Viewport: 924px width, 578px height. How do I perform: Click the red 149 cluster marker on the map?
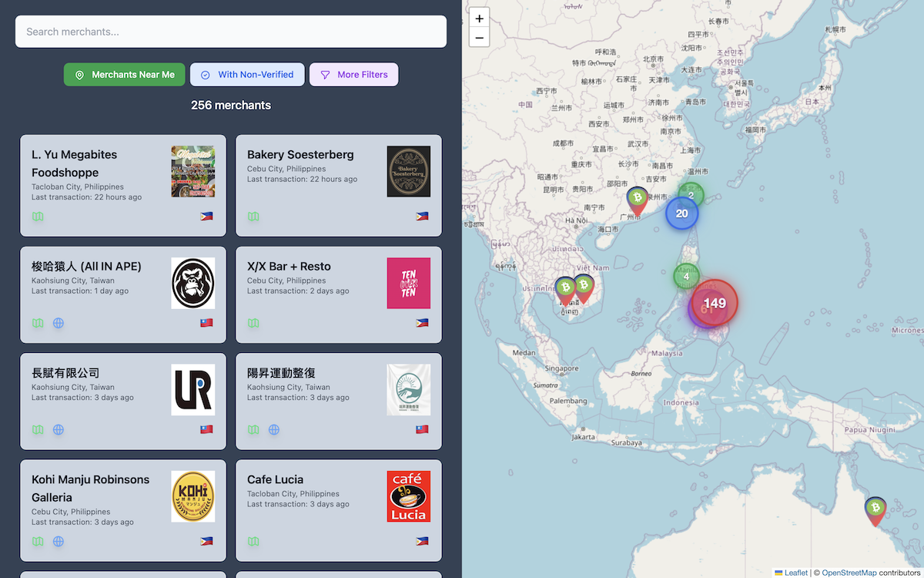(712, 302)
